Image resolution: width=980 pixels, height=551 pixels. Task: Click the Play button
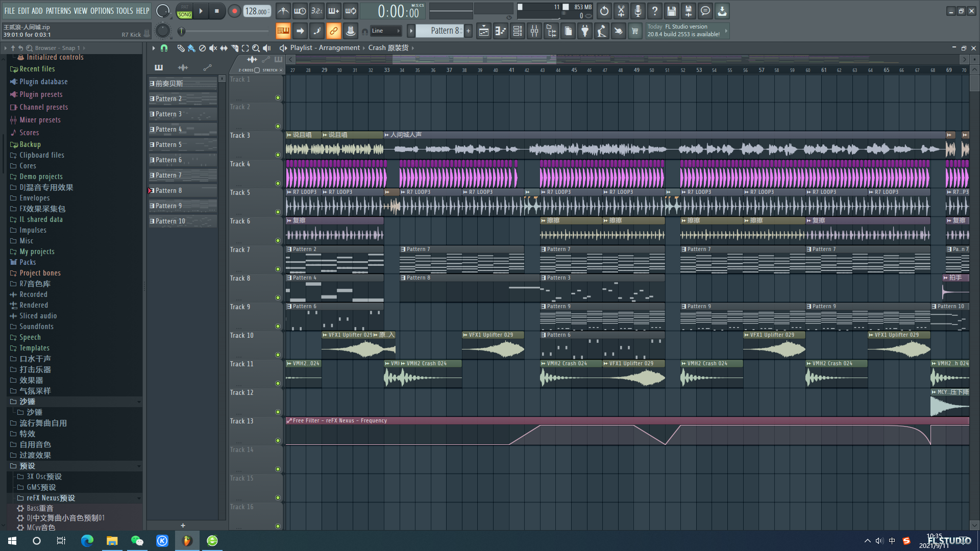[201, 11]
